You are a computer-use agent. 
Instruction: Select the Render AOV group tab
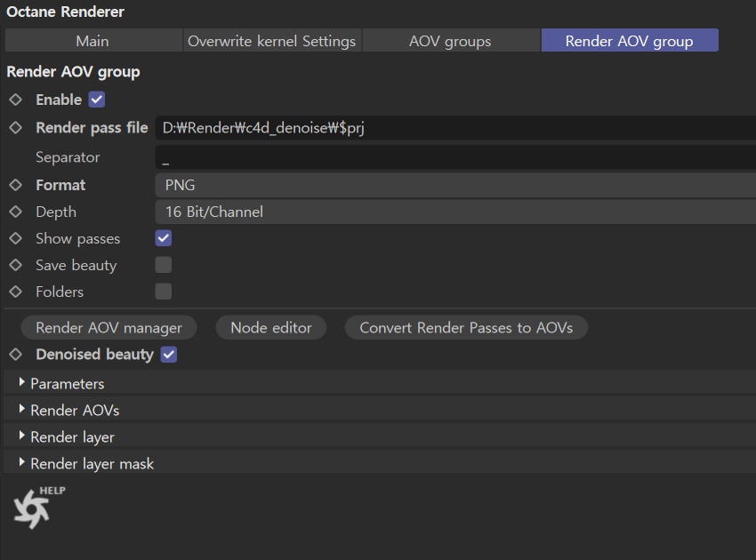[630, 41]
